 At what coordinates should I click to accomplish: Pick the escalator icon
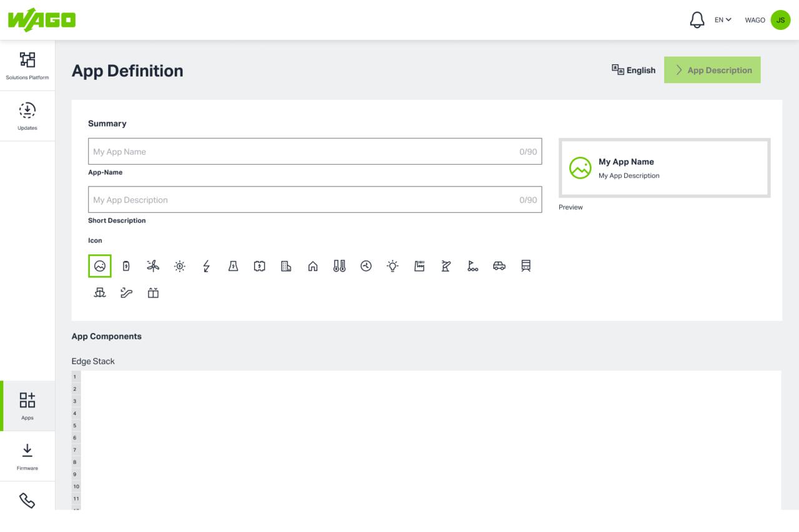pyautogui.click(x=126, y=293)
